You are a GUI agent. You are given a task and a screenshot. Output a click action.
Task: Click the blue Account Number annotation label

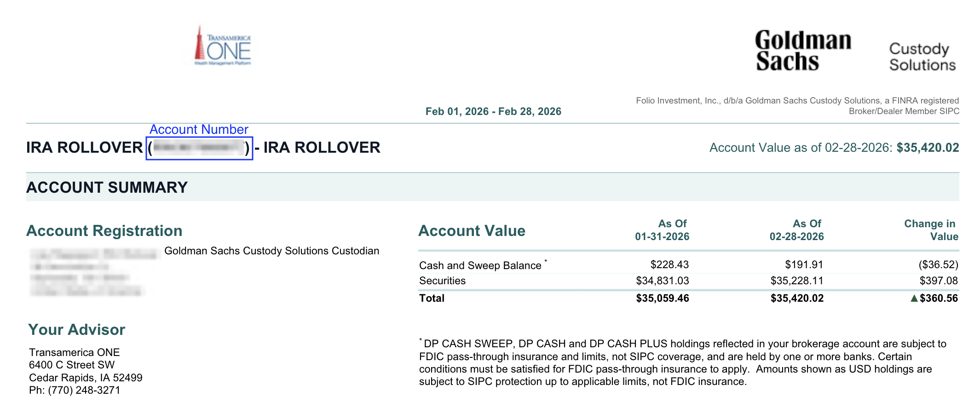coord(199,129)
